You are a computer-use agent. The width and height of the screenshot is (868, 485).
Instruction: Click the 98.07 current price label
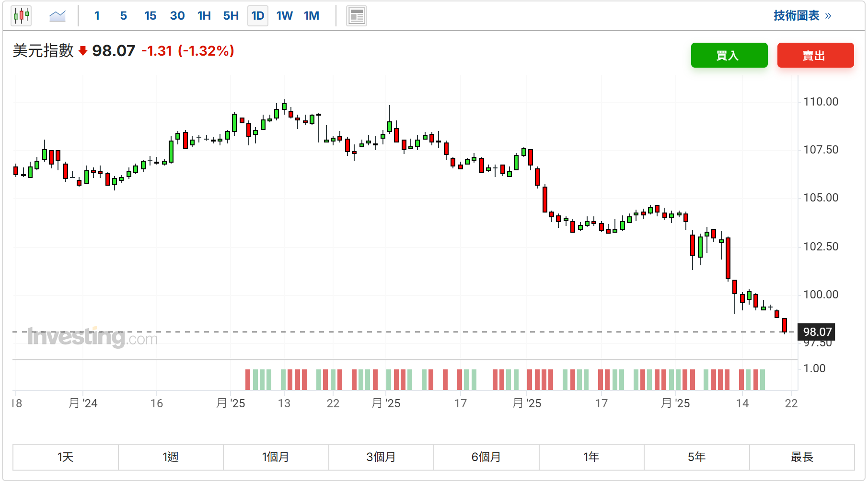tap(817, 332)
